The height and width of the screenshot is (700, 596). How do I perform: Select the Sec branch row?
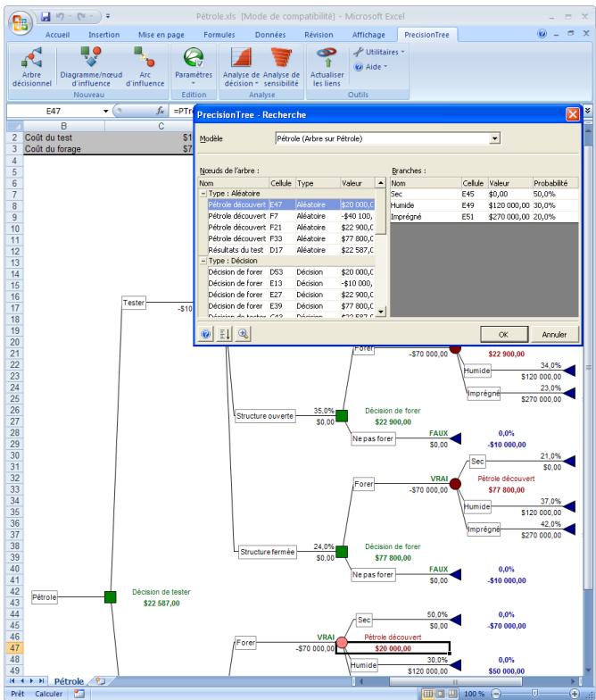(x=484, y=195)
